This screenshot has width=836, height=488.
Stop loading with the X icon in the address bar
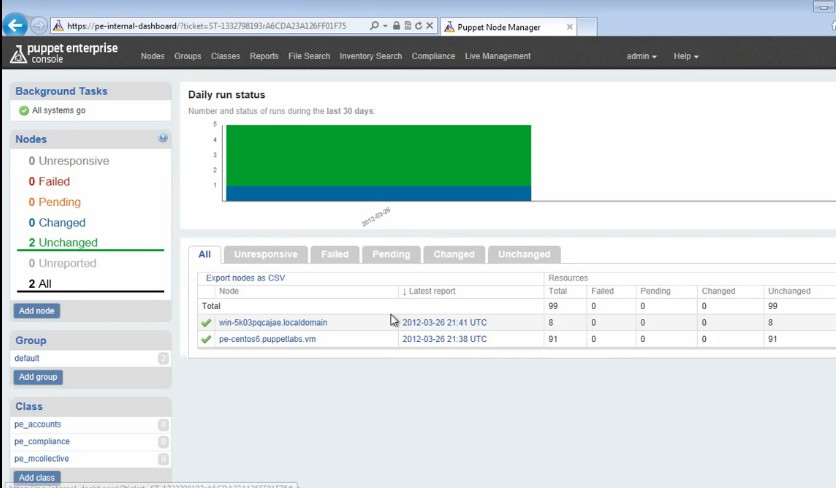click(430, 26)
